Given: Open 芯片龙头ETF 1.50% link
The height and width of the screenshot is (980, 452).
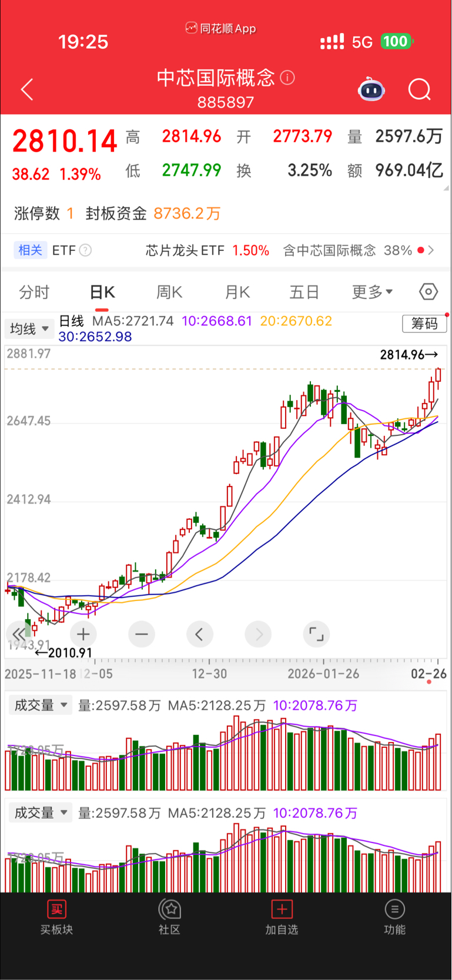Looking at the screenshot, I should (207, 250).
